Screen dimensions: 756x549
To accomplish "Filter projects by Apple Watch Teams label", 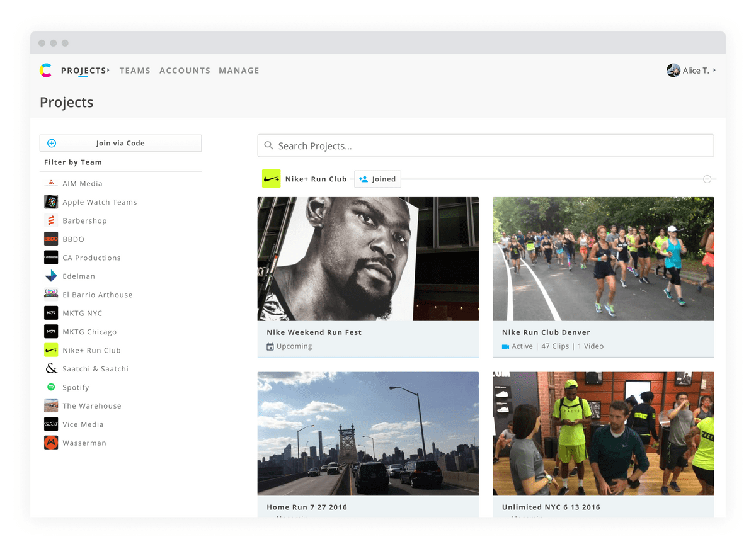I will [100, 202].
